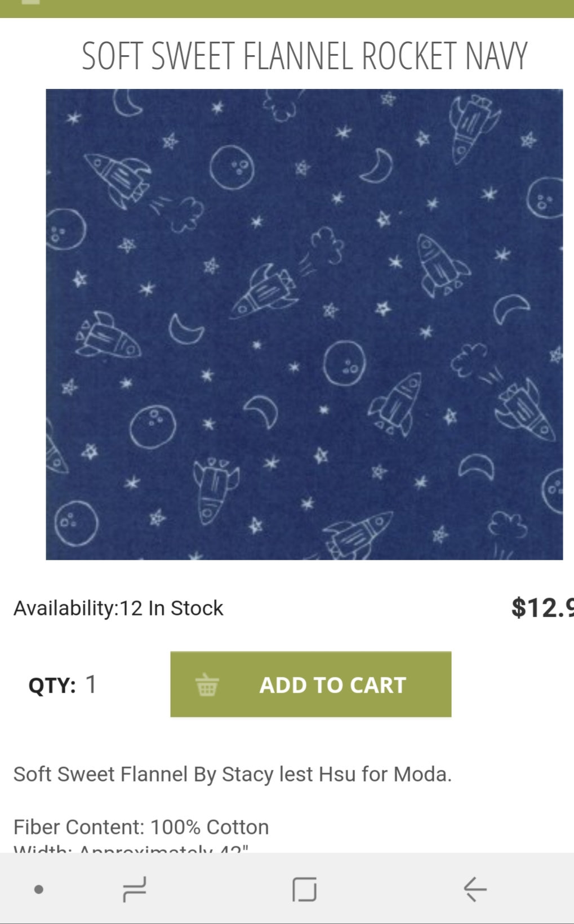Tap the green header bar at top

287,8
